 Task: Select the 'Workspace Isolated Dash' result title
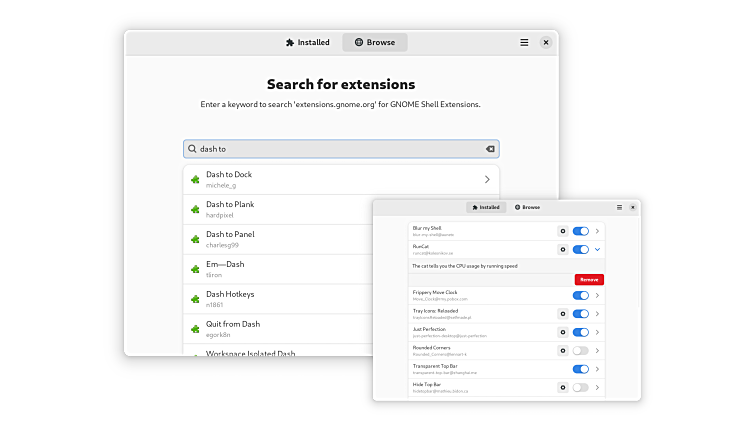pos(250,353)
